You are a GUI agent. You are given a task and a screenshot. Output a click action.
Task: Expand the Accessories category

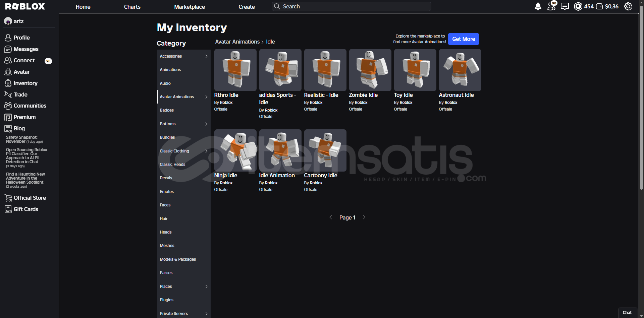(x=206, y=56)
